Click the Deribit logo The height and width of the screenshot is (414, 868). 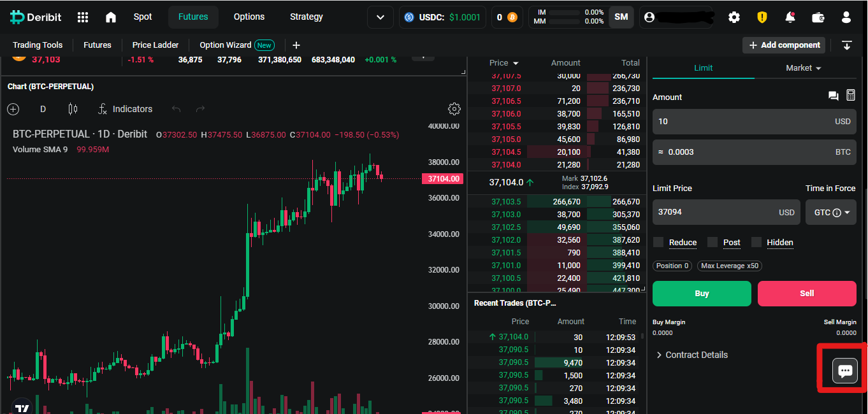[36, 17]
